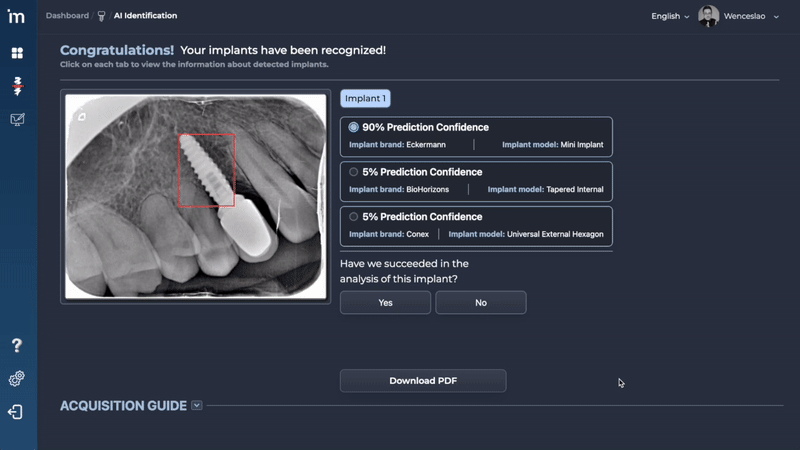Click the implant identification sidebar icon
Screen dimensions: 800x450
click(x=17, y=86)
